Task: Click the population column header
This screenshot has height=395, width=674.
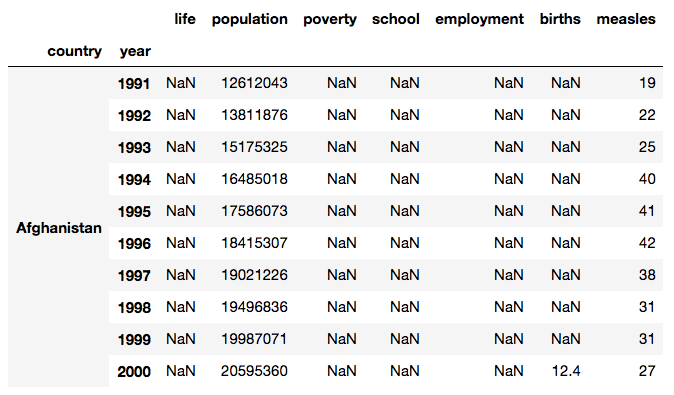Action: pyautogui.click(x=249, y=19)
